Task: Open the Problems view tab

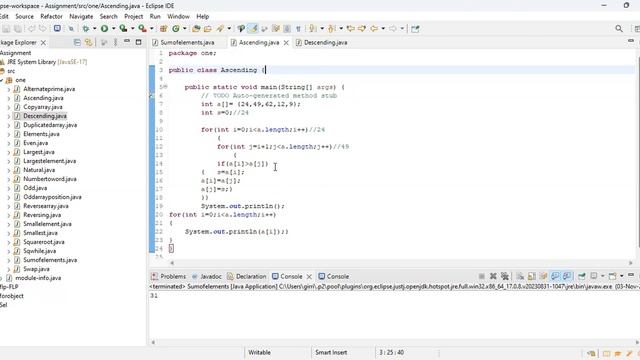Action: [x=169, y=276]
